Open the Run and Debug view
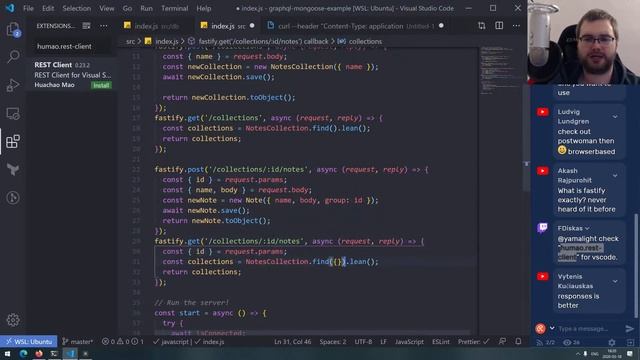Screen dimensions: 640x360 pyautogui.click(x=13, y=85)
